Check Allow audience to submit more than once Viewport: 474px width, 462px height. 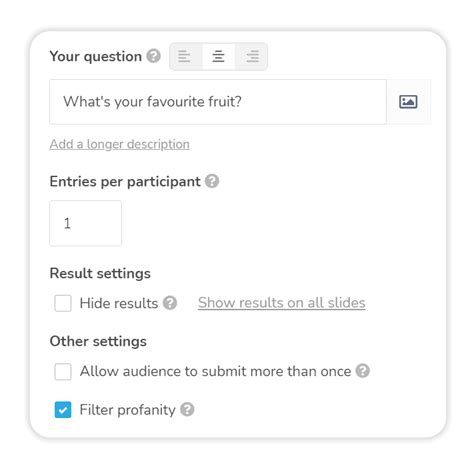(x=63, y=371)
